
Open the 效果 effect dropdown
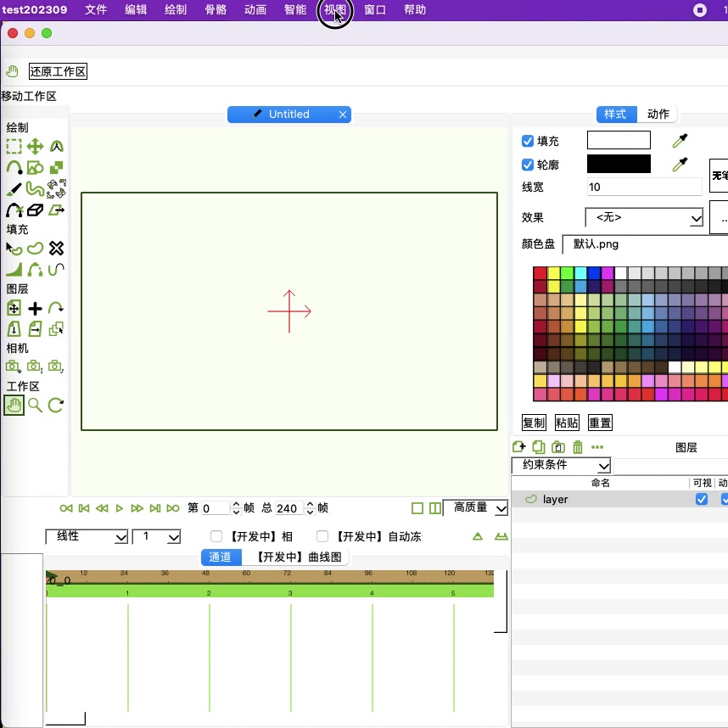(644, 218)
